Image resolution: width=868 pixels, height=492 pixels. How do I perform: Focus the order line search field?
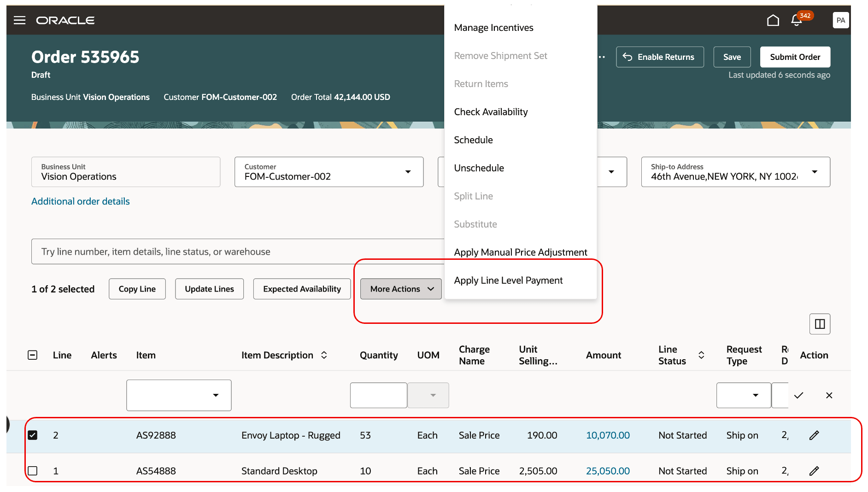(x=238, y=252)
